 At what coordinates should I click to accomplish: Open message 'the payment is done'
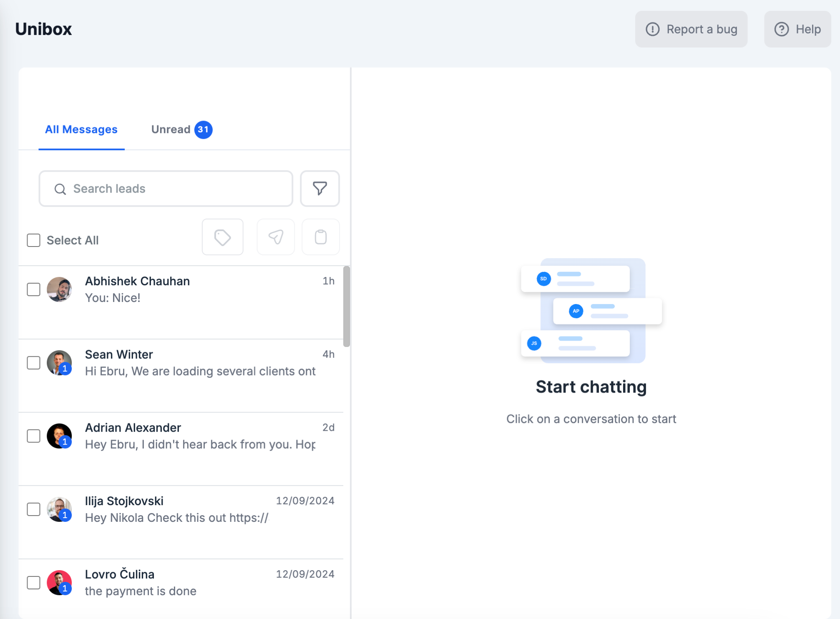(x=141, y=591)
